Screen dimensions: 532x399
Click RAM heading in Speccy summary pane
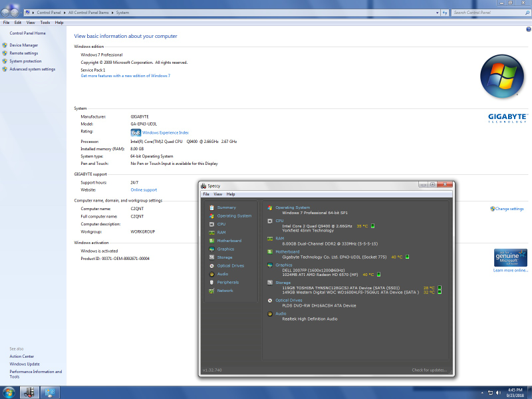click(x=279, y=239)
